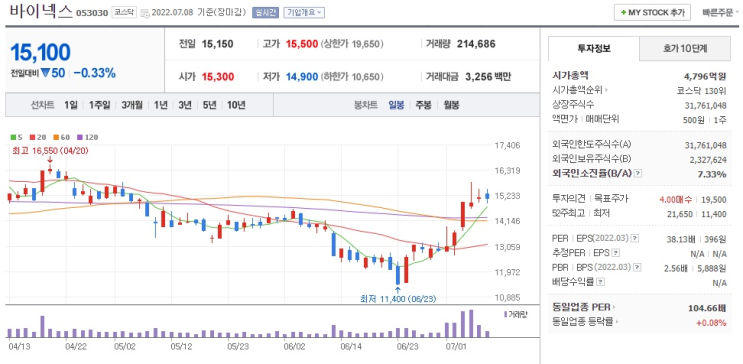The height and width of the screenshot is (364, 743).
Task: Select the 3개월 line chart period
Action: tap(132, 105)
